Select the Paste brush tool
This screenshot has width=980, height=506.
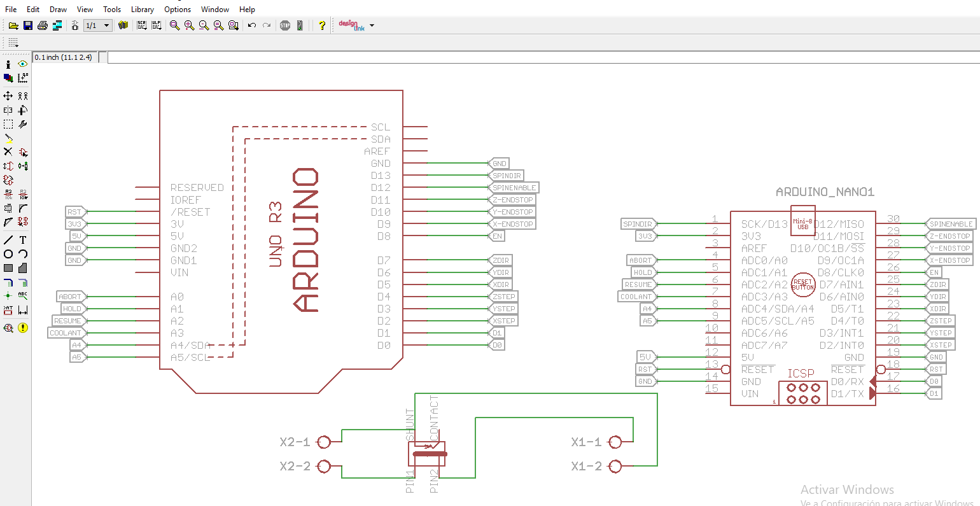pos(8,138)
